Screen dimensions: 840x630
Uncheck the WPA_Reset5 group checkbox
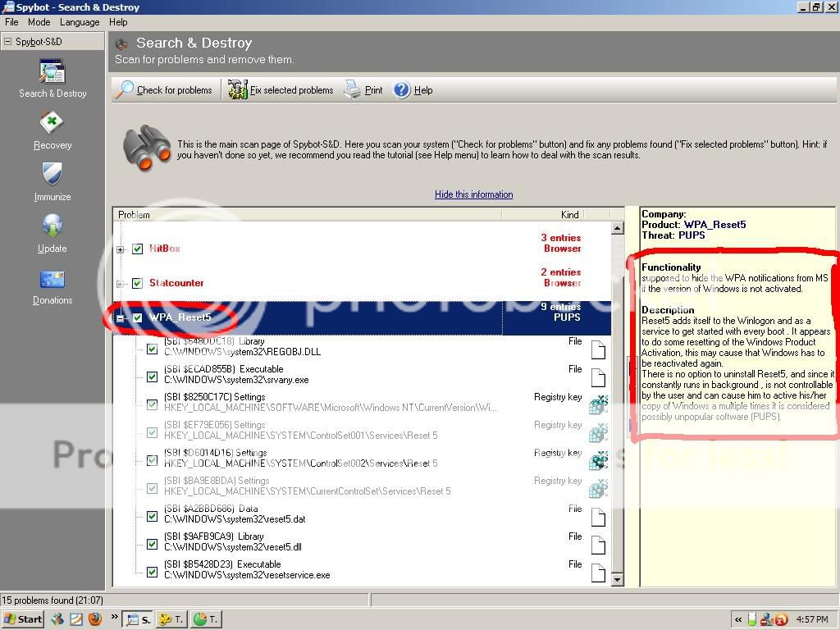click(138, 317)
